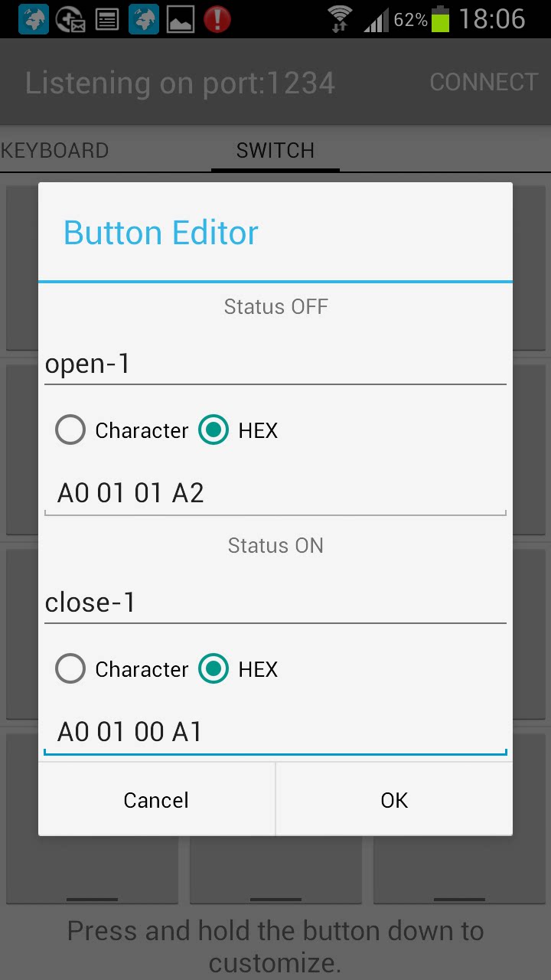The width and height of the screenshot is (551, 980).
Task: Focus the open-1 name field
Action: coord(275,364)
